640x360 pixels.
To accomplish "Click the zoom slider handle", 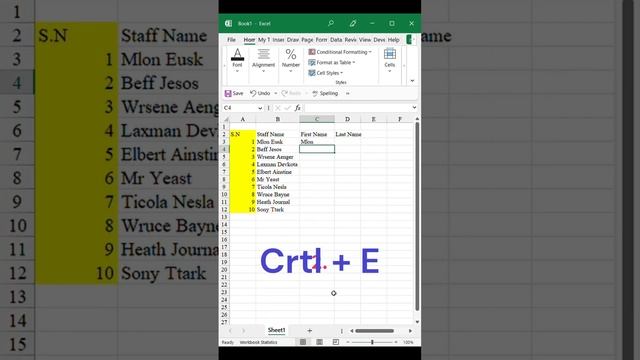I will click(x=372, y=342).
